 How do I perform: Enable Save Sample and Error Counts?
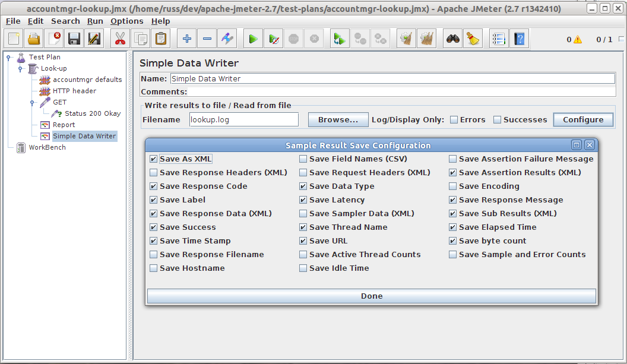(452, 254)
